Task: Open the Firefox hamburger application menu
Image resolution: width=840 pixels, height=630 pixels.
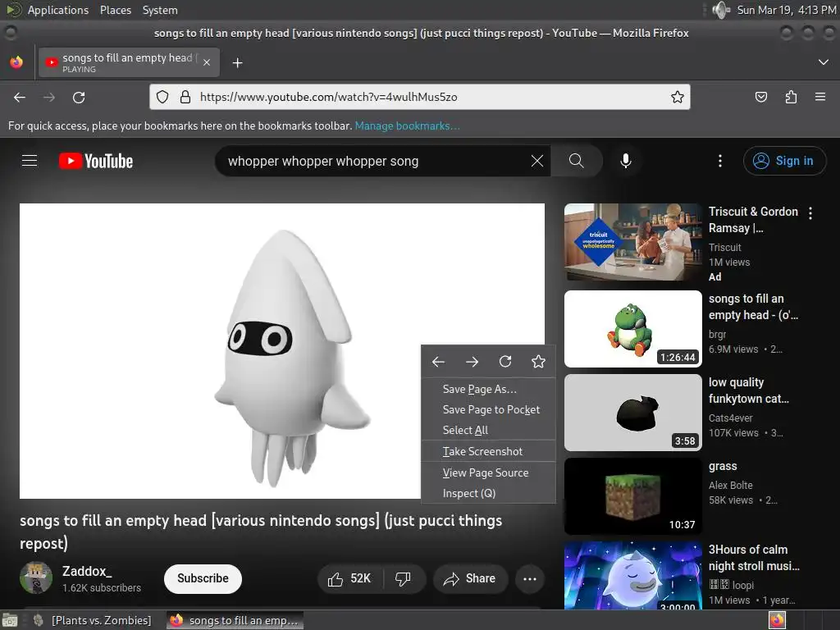Action: pos(820,97)
